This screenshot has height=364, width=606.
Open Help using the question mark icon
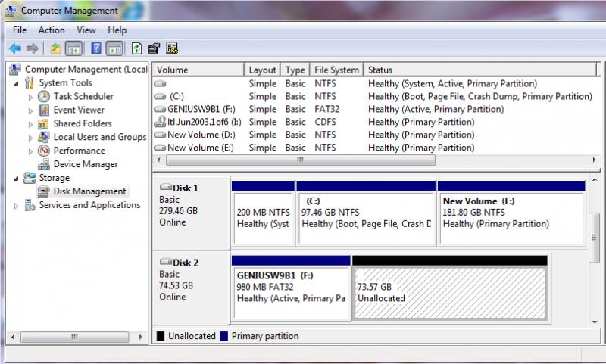(96, 48)
